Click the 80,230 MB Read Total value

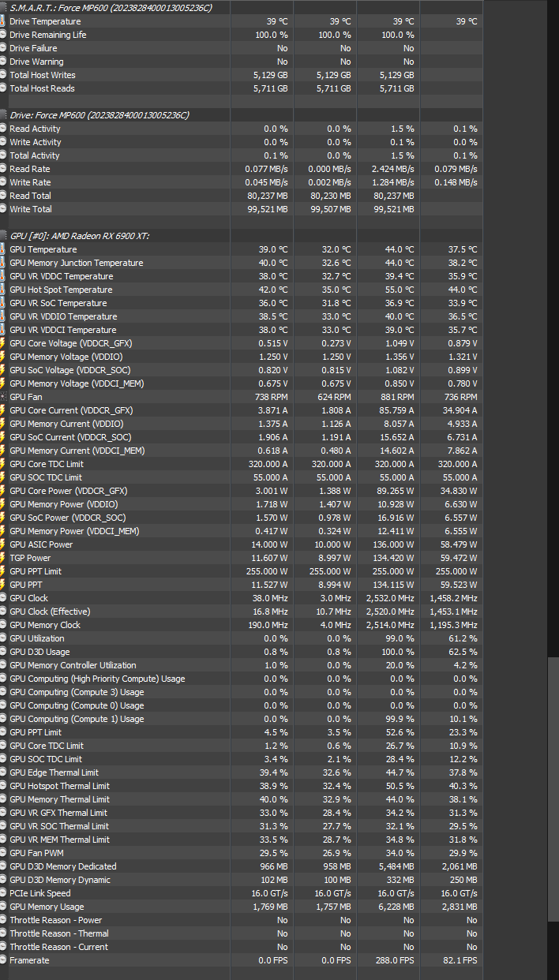(x=329, y=196)
